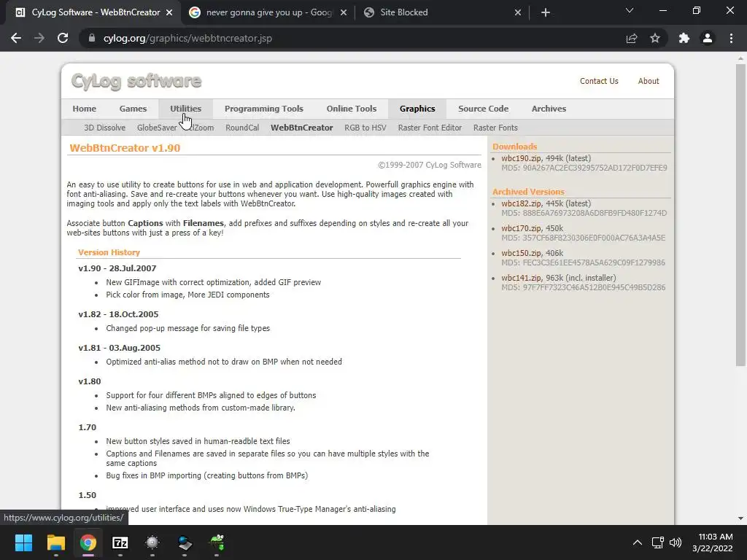Open the Source Code menu item
The width and height of the screenshot is (747, 560).
tap(483, 109)
